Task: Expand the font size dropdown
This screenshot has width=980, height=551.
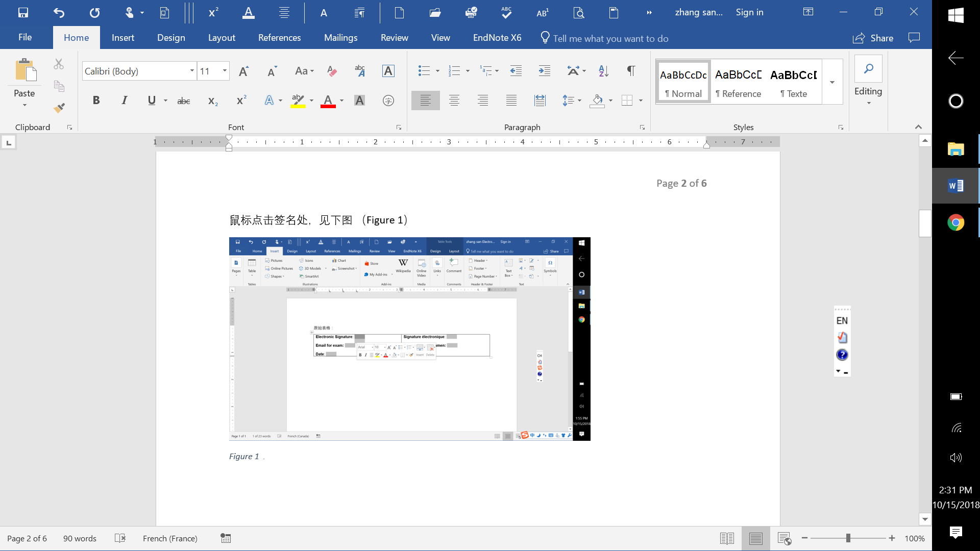Action: 225,71
